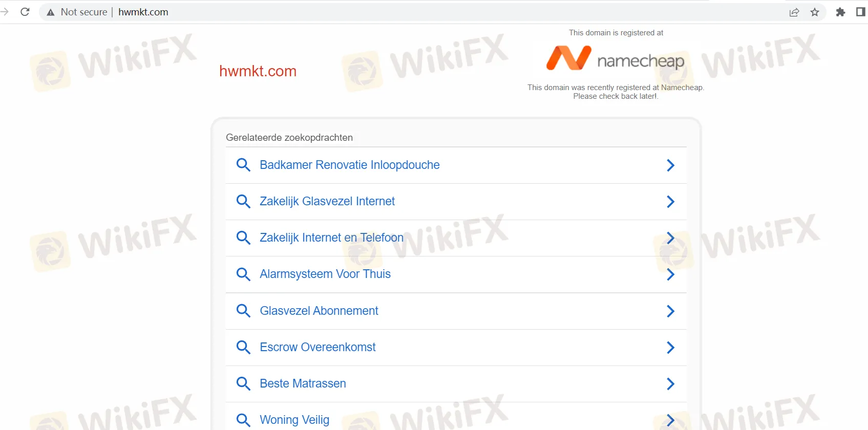Open the Woning Veilig link
This screenshot has height=430, width=868.
coord(294,420)
